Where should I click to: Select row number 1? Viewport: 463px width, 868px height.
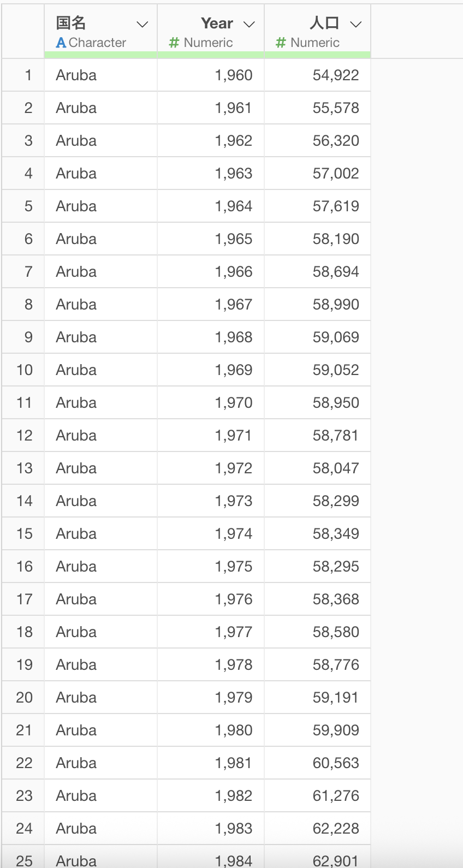point(28,75)
